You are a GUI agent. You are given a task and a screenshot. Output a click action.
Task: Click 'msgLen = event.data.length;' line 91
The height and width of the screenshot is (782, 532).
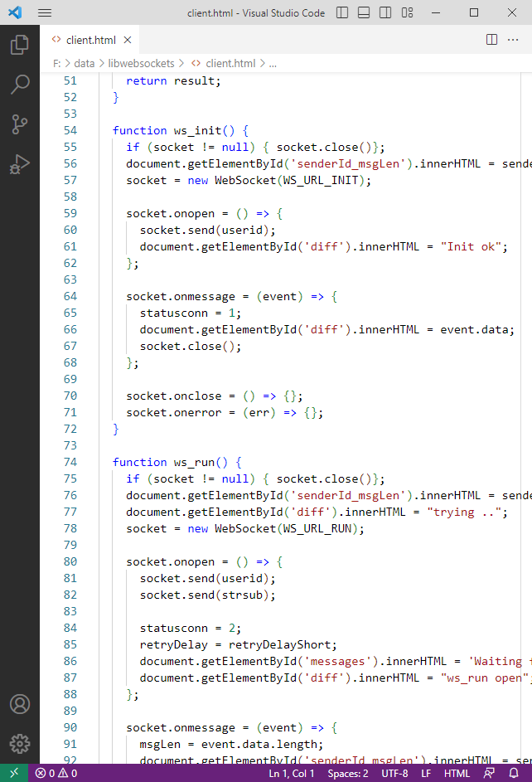click(x=231, y=744)
